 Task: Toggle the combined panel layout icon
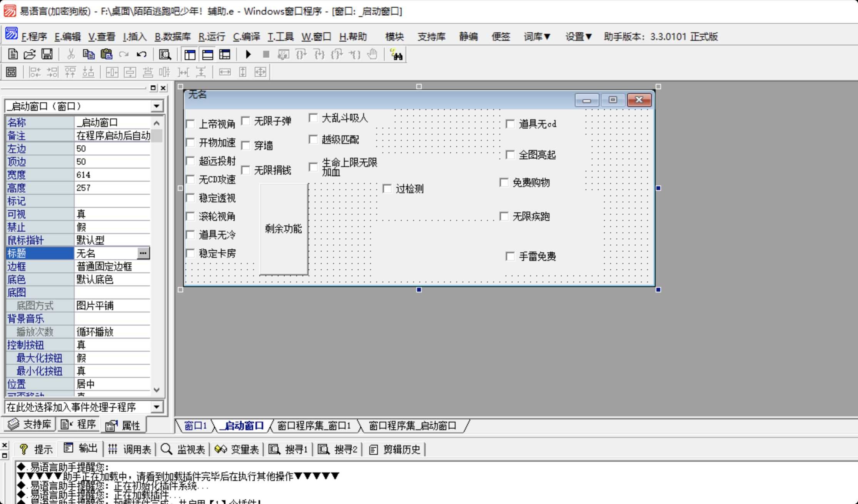[x=225, y=55]
